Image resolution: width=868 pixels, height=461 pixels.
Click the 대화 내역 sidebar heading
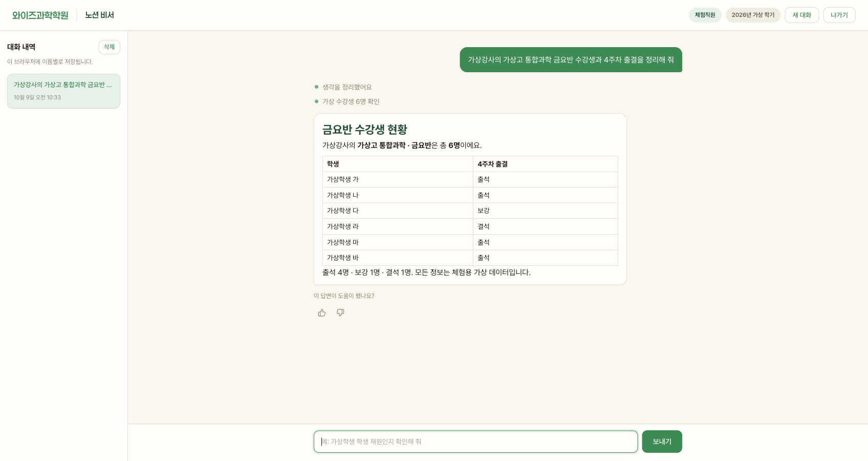[21, 47]
